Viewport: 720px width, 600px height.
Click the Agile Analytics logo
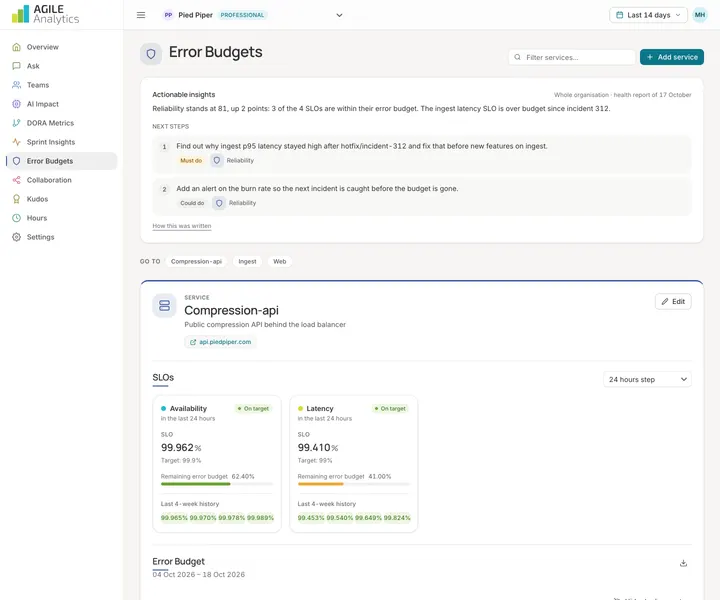click(45, 14)
